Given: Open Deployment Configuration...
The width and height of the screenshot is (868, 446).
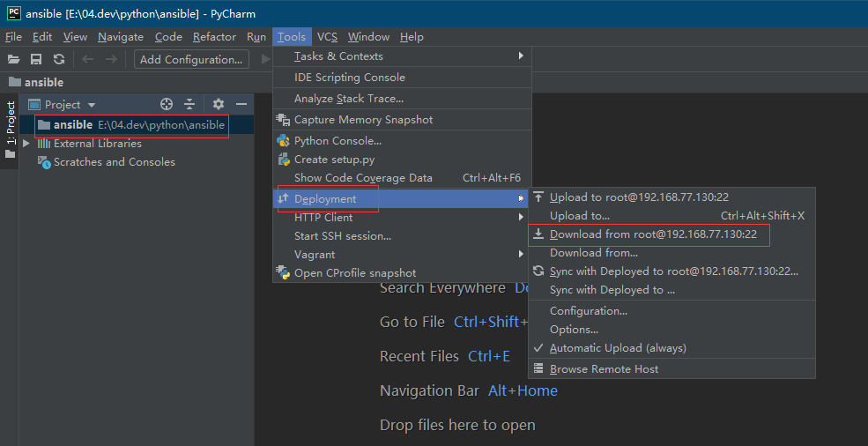Looking at the screenshot, I should click(672, 311).
